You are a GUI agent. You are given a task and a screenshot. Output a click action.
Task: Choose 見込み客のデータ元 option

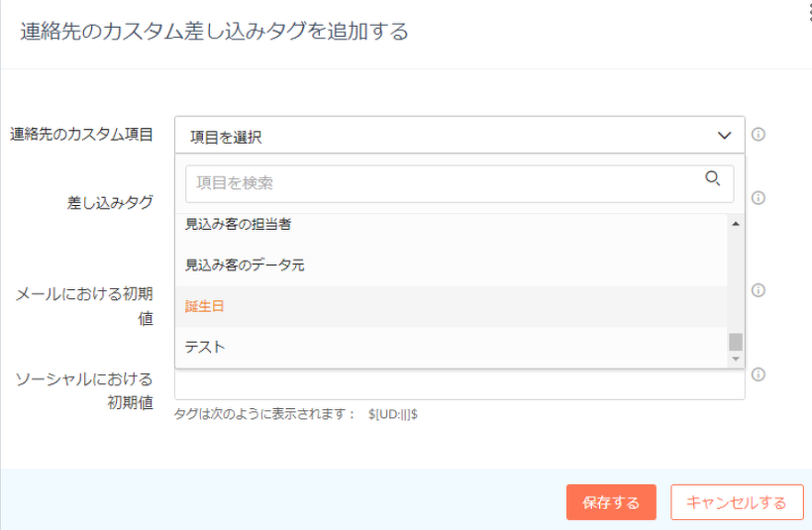click(x=244, y=265)
